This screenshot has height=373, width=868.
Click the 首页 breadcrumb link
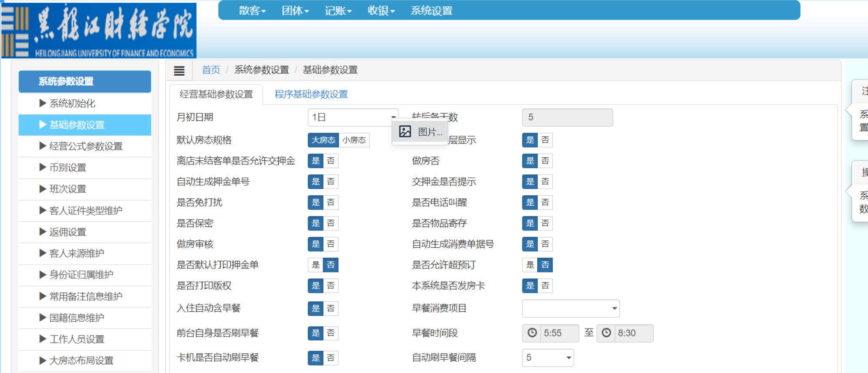(x=211, y=70)
